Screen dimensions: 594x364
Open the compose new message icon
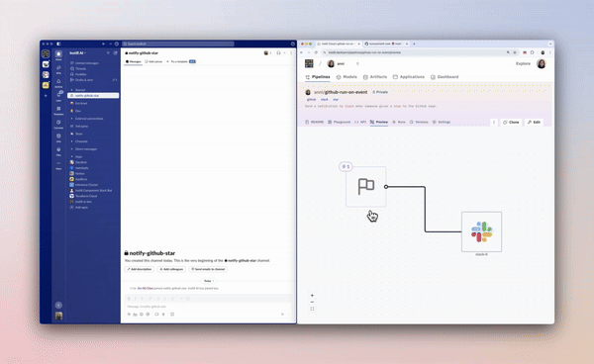[x=115, y=53]
